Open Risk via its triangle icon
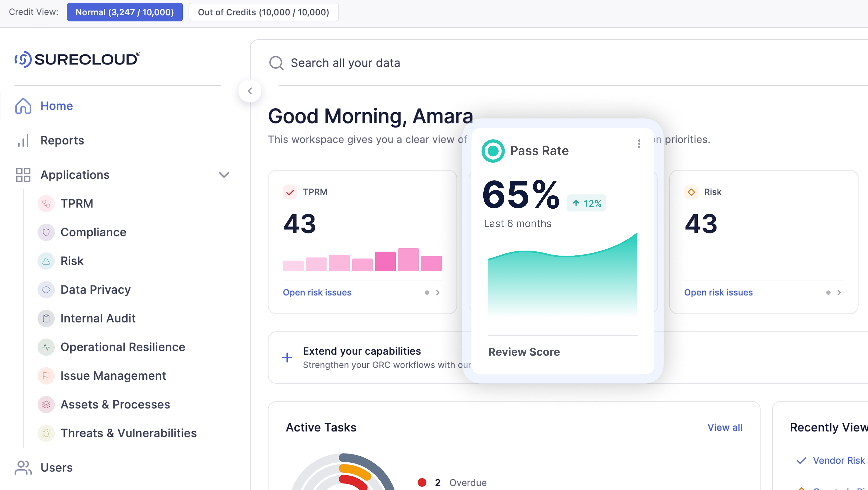 click(46, 261)
